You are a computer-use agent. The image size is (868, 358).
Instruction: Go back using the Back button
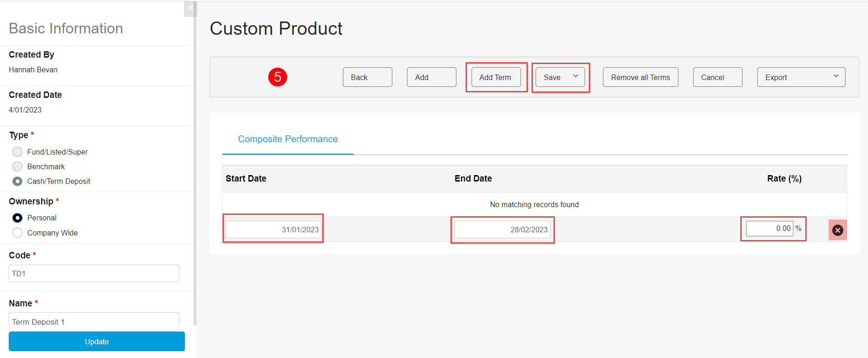pyautogui.click(x=367, y=77)
